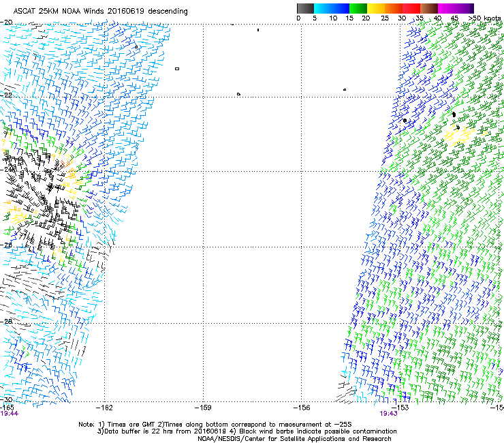This screenshot has width=504, height=443.
Task: Click the '45' legend scale label
Action: (454, 18)
